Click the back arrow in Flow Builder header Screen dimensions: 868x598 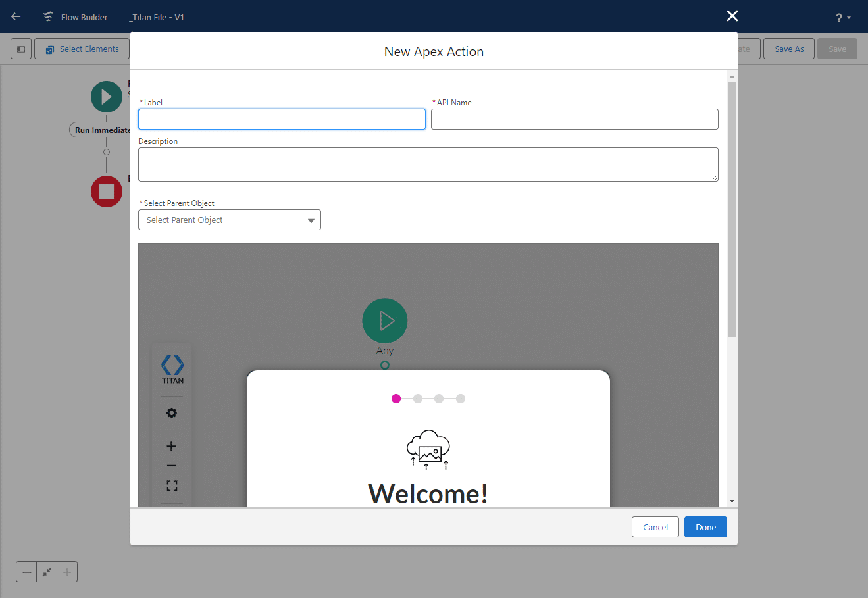point(16,16)
